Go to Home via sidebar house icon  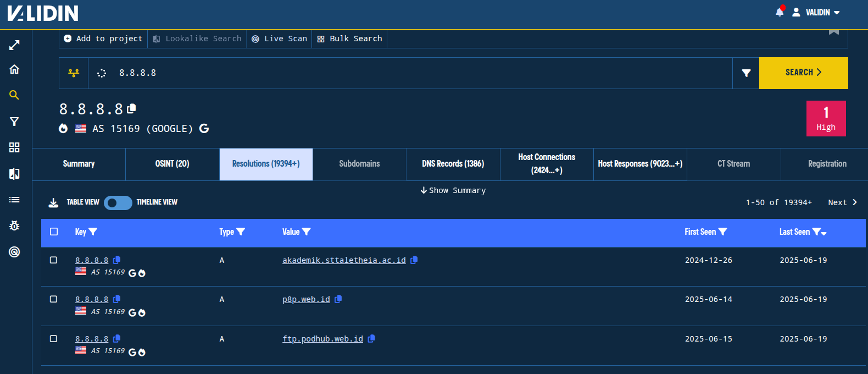[14, 69]
